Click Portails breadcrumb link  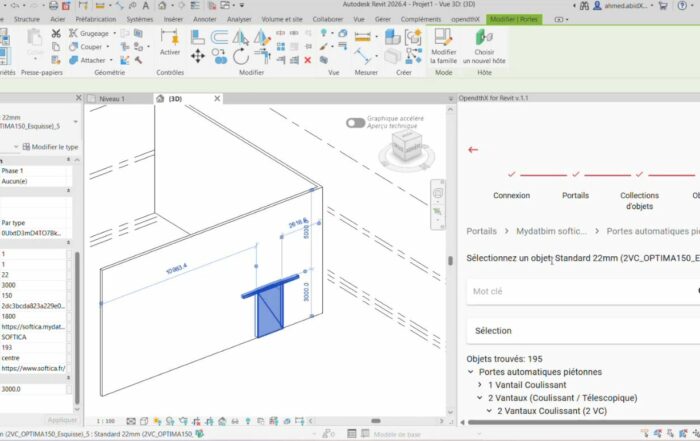coord(481,231)
